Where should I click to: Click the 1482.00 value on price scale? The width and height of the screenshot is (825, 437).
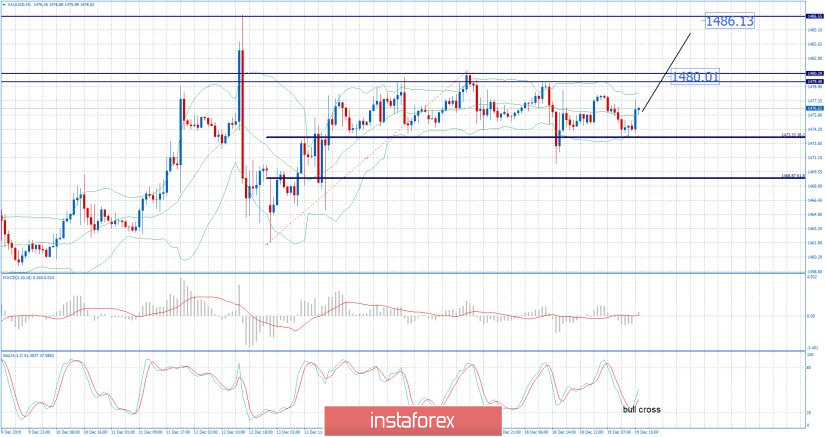(814, 58)
